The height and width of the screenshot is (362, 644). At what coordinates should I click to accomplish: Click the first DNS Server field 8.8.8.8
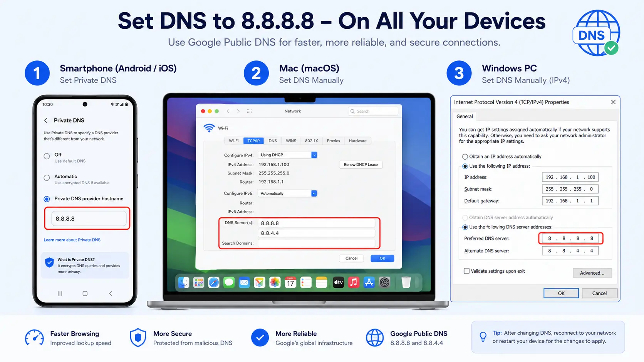tap(316, 223)
